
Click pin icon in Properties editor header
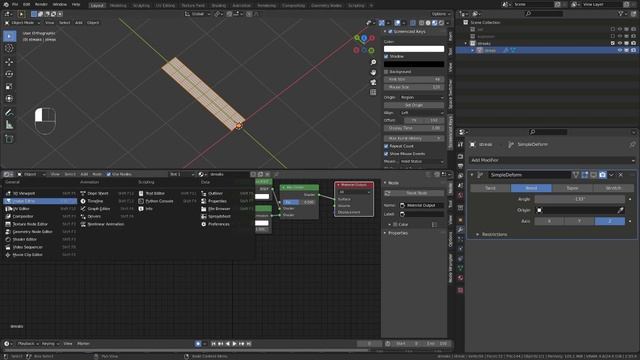pyautogui.click(x=632, y=144)
